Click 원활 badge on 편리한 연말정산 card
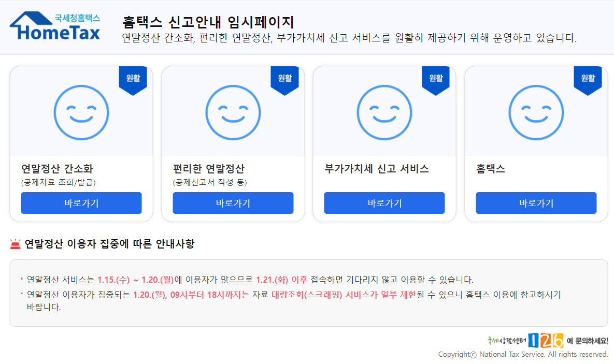 [284, 80]
